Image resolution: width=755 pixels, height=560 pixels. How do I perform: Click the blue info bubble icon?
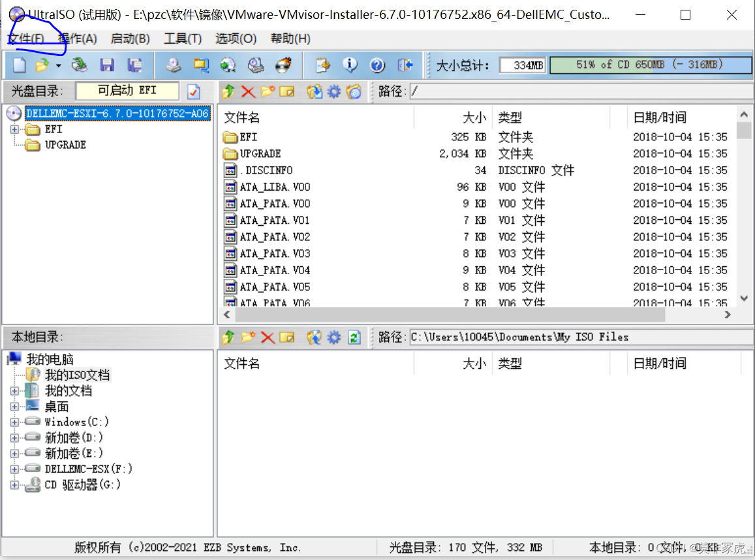click(x=350, y=65)
